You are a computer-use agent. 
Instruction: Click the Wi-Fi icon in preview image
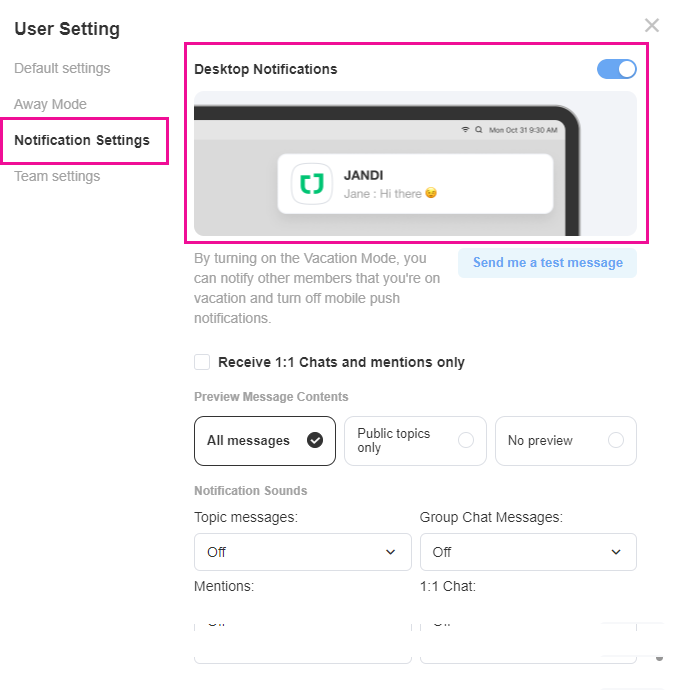(465, 130)
